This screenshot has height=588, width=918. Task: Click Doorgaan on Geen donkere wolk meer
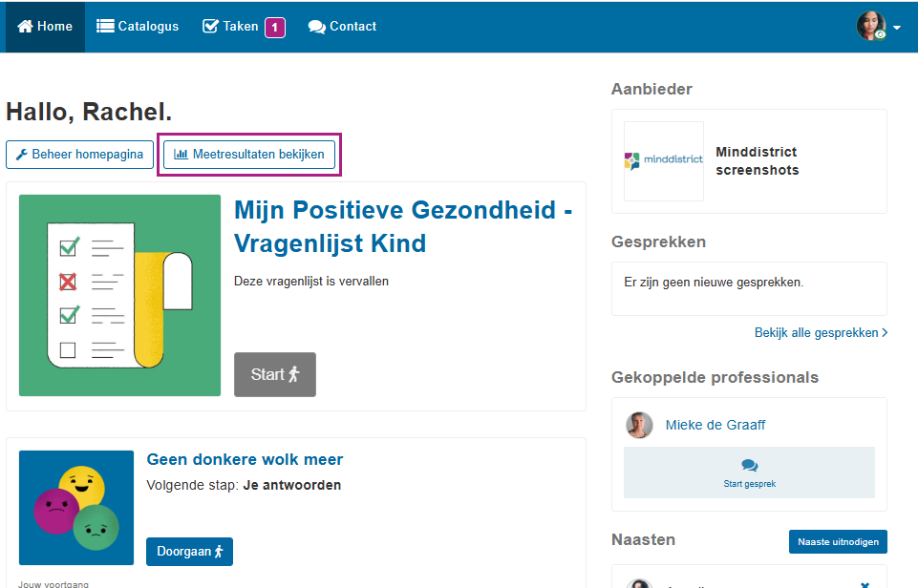pyautogui.click(x=189, y=551)
